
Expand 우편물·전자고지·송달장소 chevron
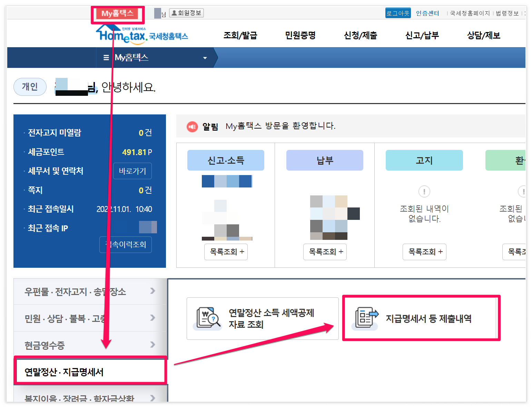[x=152, y=291]
